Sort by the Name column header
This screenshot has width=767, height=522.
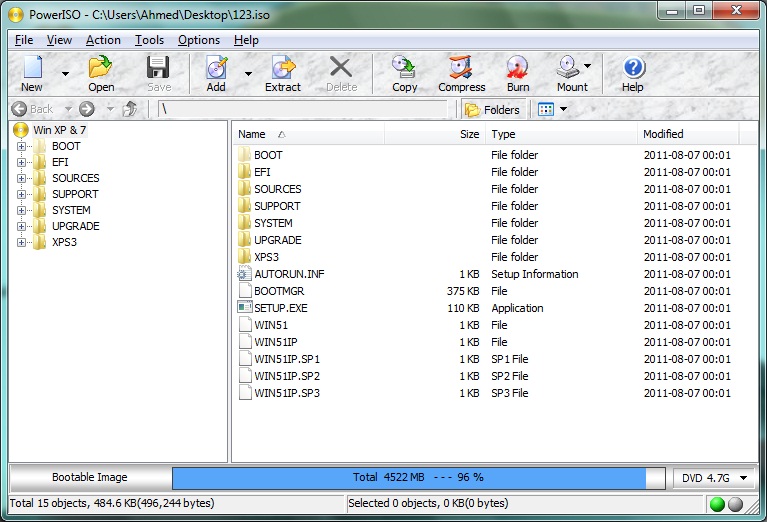pos(308,134)
